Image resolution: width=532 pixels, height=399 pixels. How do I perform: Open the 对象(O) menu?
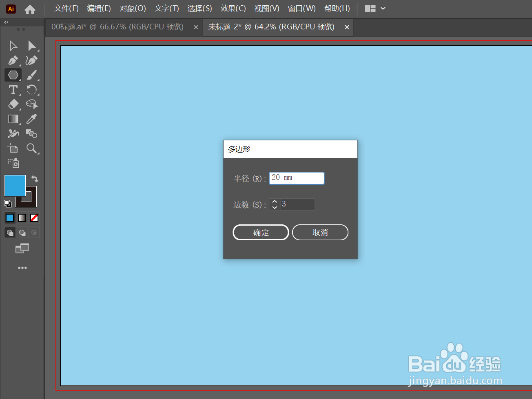pos(133,9)
